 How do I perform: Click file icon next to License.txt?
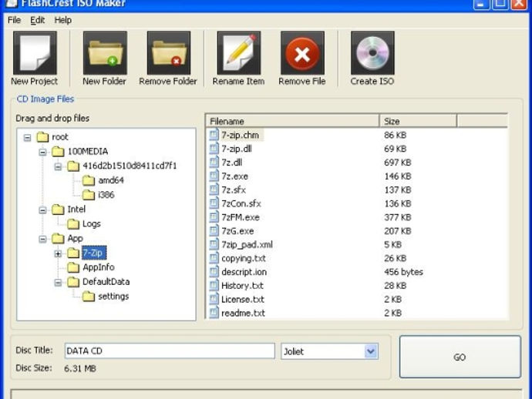pyautogui.click(x=214, y=299)
